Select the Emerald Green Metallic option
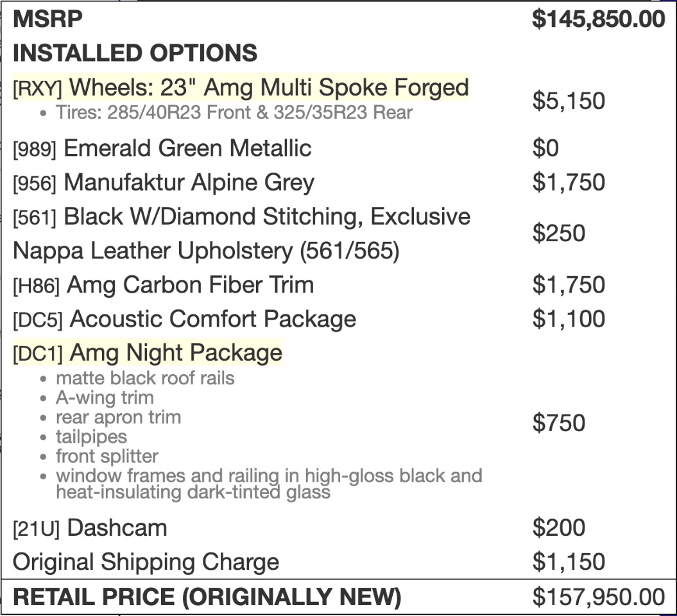This screenshot has width=677, height=616. click(x=187, y=148)
